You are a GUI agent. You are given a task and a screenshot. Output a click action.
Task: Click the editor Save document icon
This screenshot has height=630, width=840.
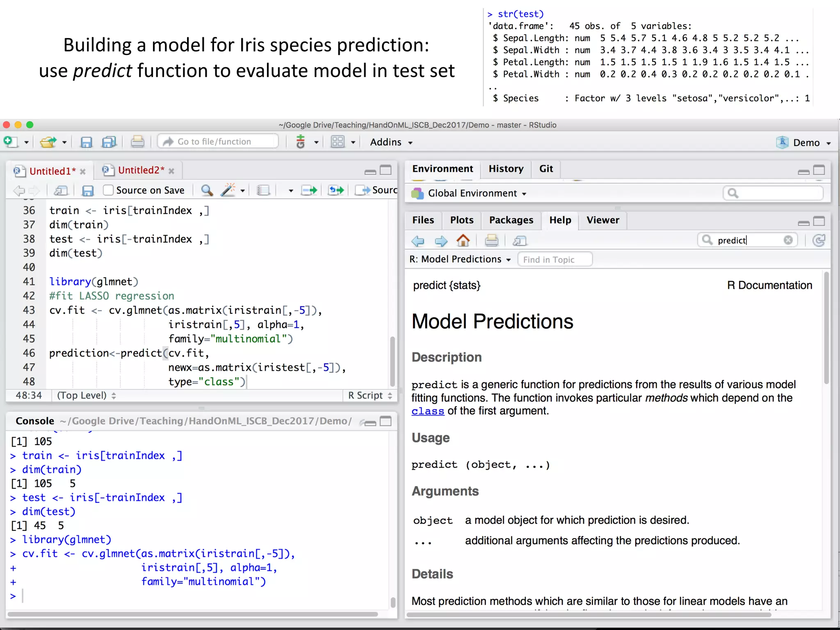(88, 190)
